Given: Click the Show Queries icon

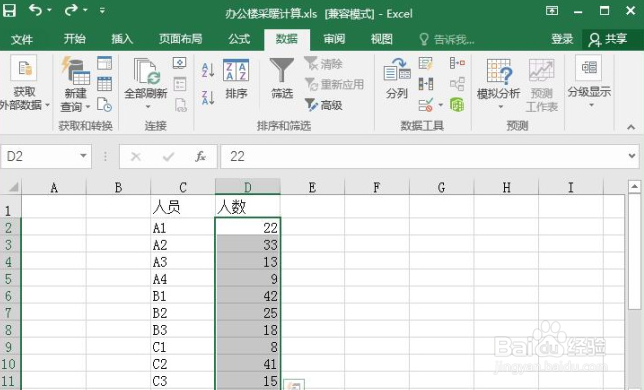Looking at the screenshot, I should pos(104,63).
